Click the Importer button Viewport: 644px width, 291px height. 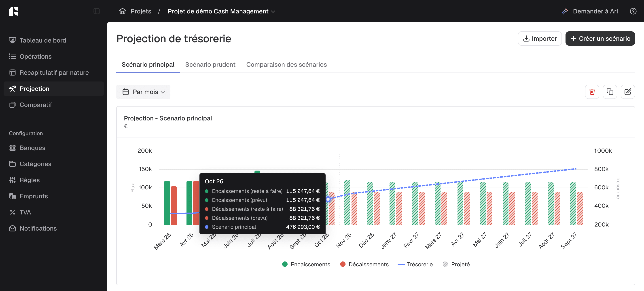click(540, 39)
